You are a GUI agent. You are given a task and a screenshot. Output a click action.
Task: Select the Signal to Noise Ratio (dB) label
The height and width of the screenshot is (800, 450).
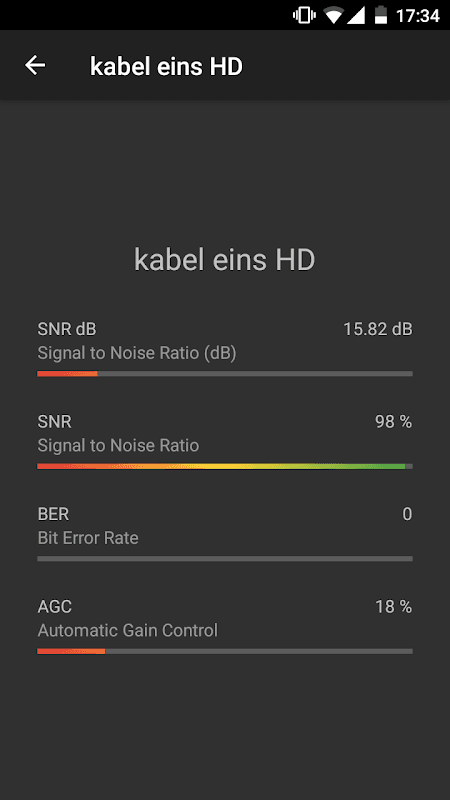[137, 353]
